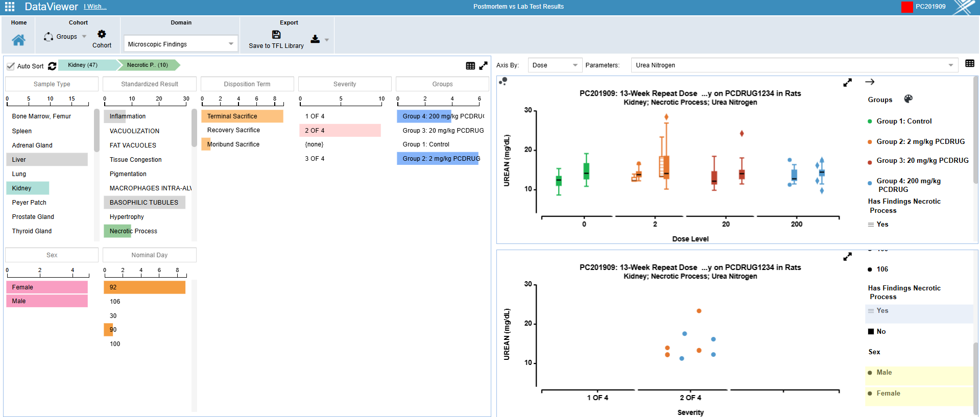Click the Home house icon

pyautogui.click(x=19, y=40)
